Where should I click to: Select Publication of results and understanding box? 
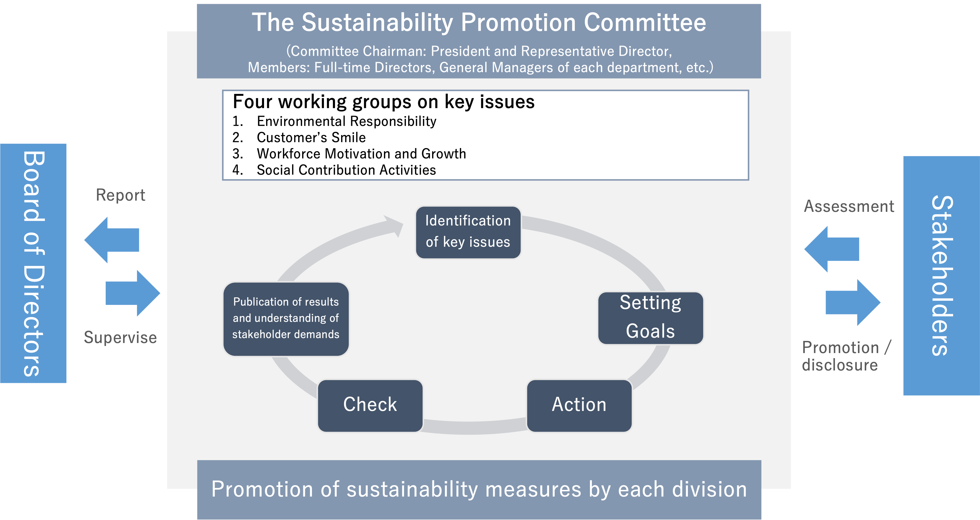pyautogui.click(x=286, y=319)
